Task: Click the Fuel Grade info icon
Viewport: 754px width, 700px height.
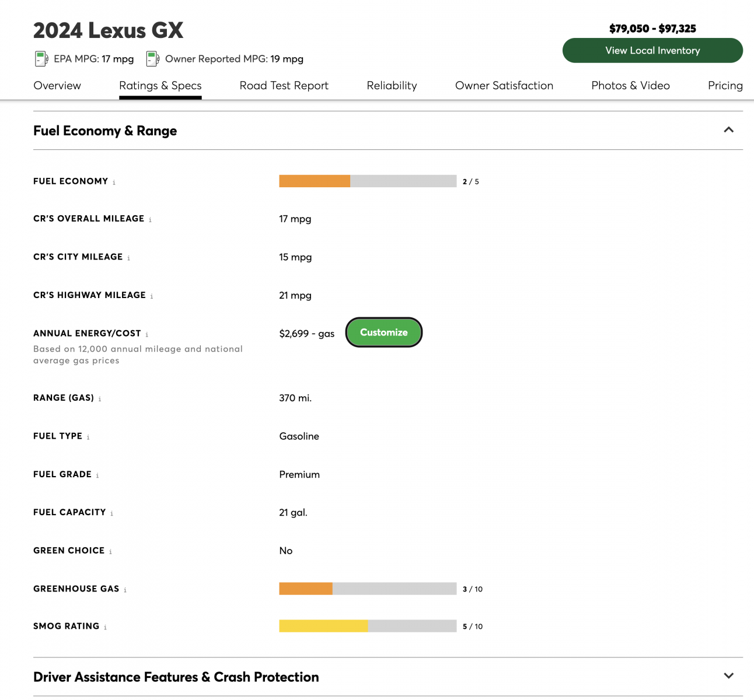Action: (97, 475)
